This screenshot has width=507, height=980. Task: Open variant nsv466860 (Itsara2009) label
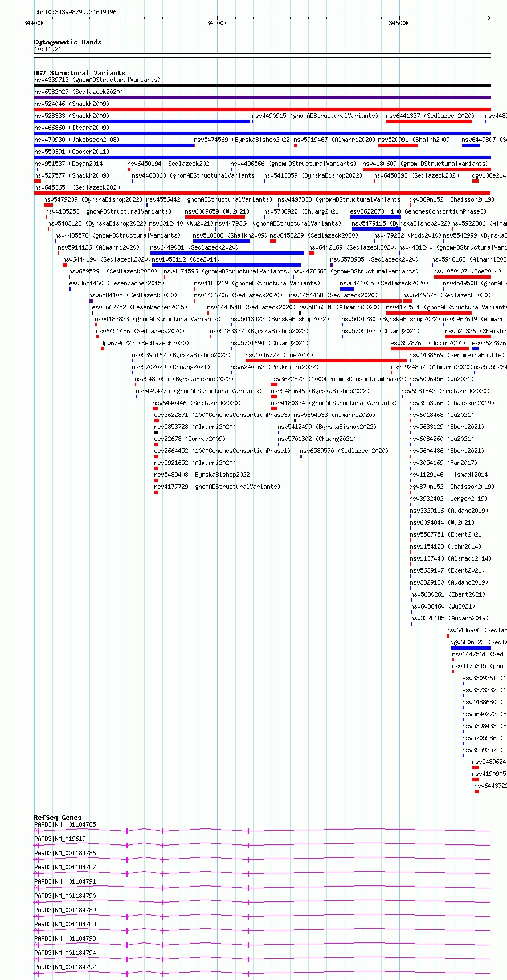72,128
